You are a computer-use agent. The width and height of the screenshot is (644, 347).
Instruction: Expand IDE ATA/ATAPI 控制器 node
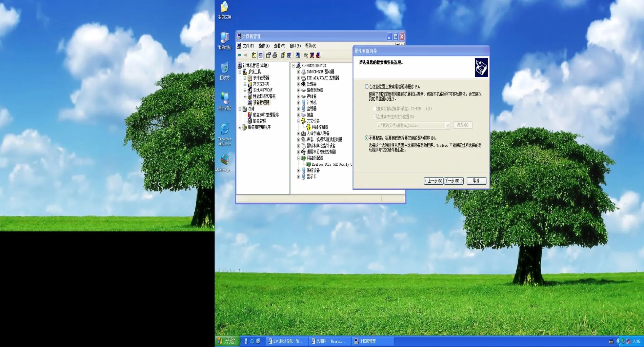(x=298, y=78)
